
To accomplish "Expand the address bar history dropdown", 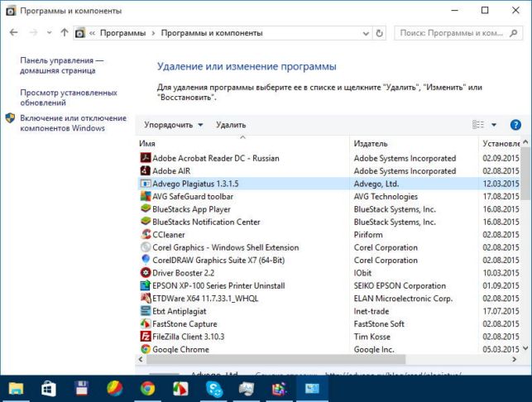I will (366, 33).
